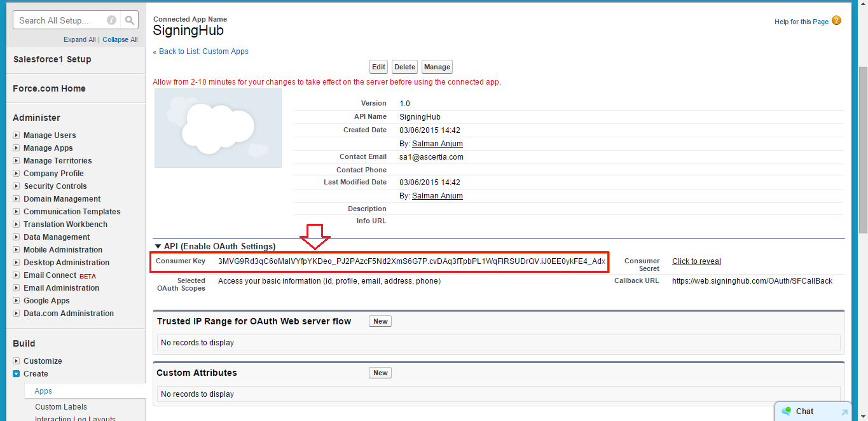Expand Google Apps node
This screenshot has height=421, width=868.
pos(17,301)
